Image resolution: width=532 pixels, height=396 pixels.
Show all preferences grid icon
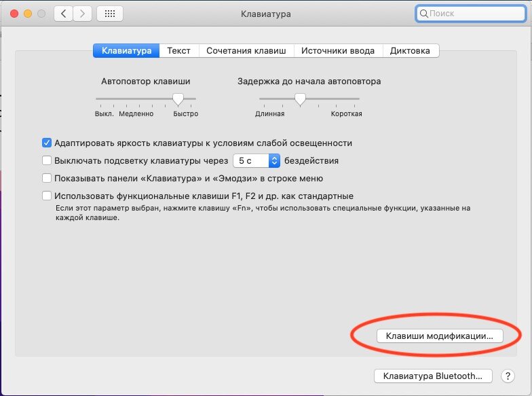pos(110,14)
